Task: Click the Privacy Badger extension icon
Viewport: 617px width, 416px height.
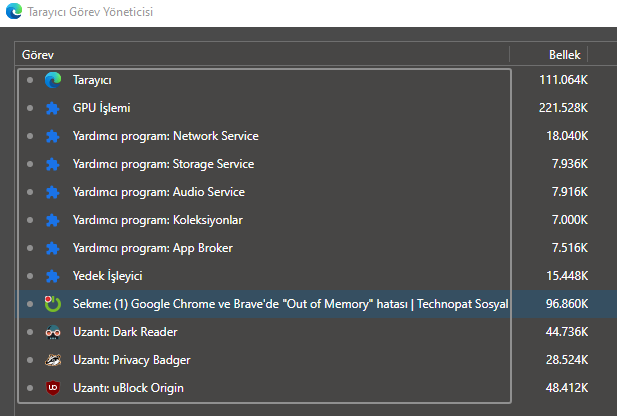Action: point(53,360)
